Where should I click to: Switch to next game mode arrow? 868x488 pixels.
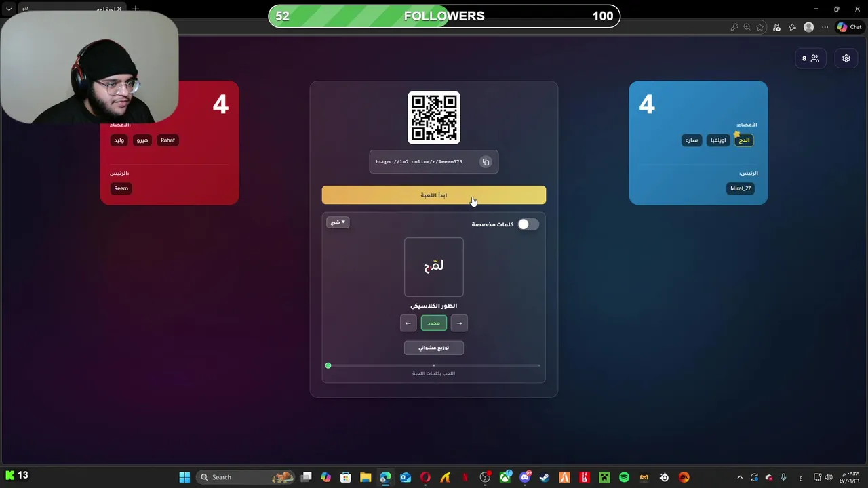click(x=459, y=323)
